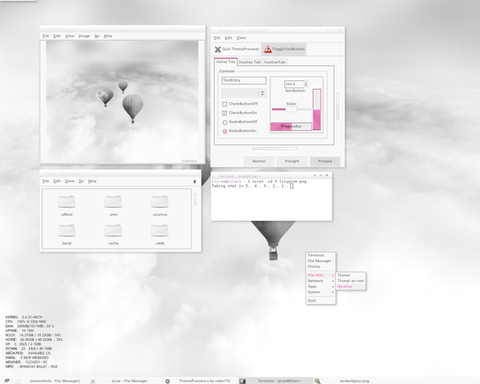
Task: Expand the Network submenu arrow
Action: click(x=333, y=281)
